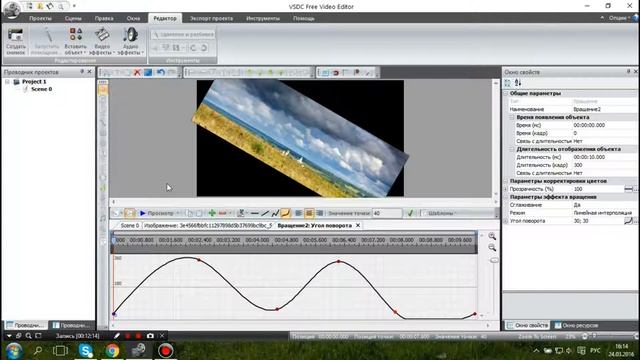Click the curve point near first peak
This screenshot has width=640, height=360.
coord(199,260)
